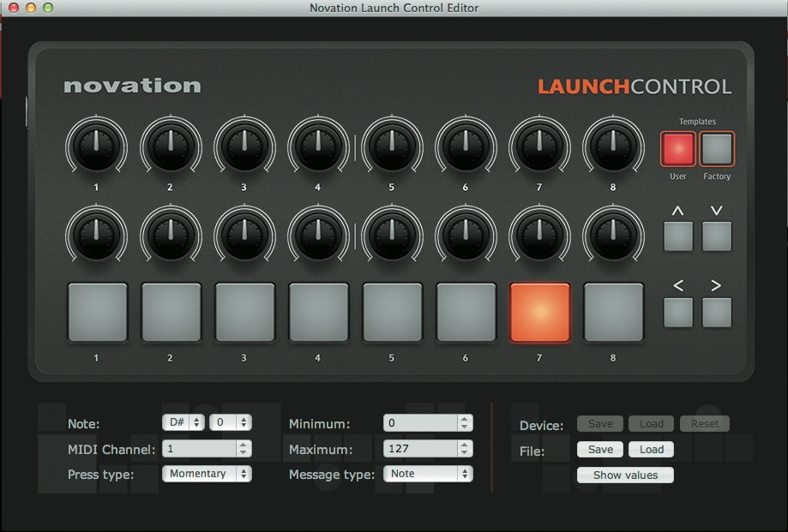The image size is (788, 532).
Task: Click bottom-row knob above pad 3
Action: tap(244, 235)
